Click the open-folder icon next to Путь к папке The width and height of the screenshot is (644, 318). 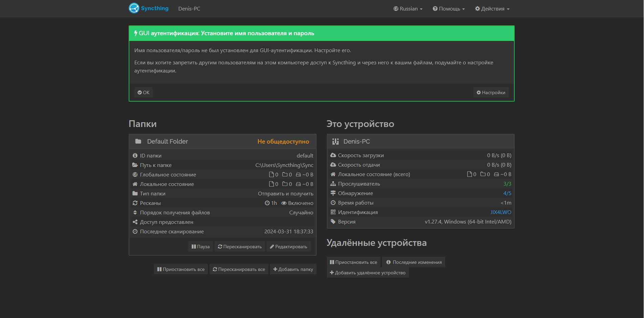coord(135,165)
